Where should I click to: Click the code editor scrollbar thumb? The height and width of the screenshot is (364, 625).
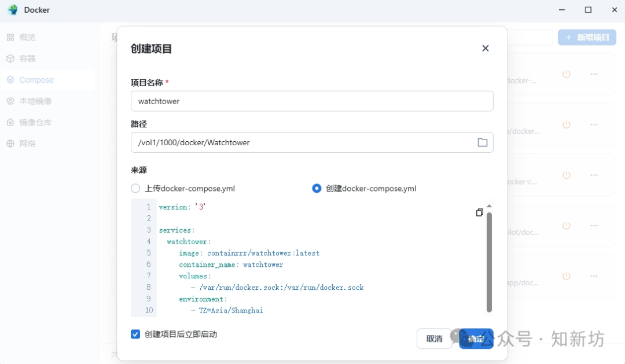489,262
